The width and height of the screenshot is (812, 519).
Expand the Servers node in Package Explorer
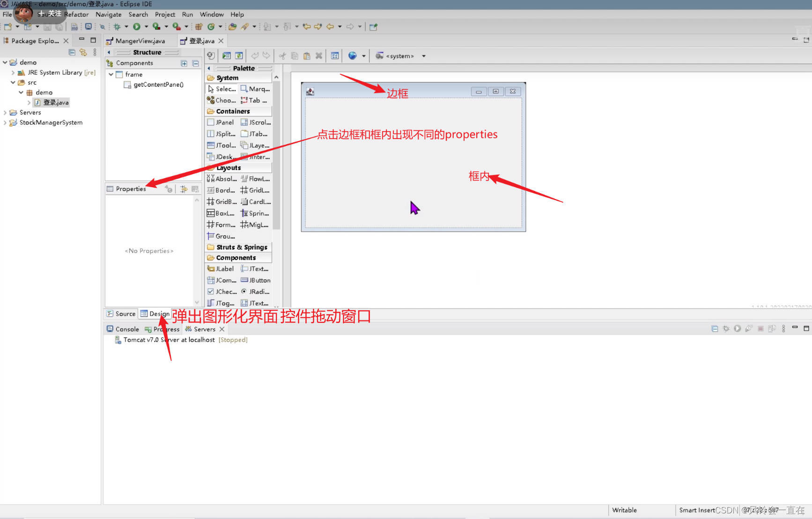point(5,112)
